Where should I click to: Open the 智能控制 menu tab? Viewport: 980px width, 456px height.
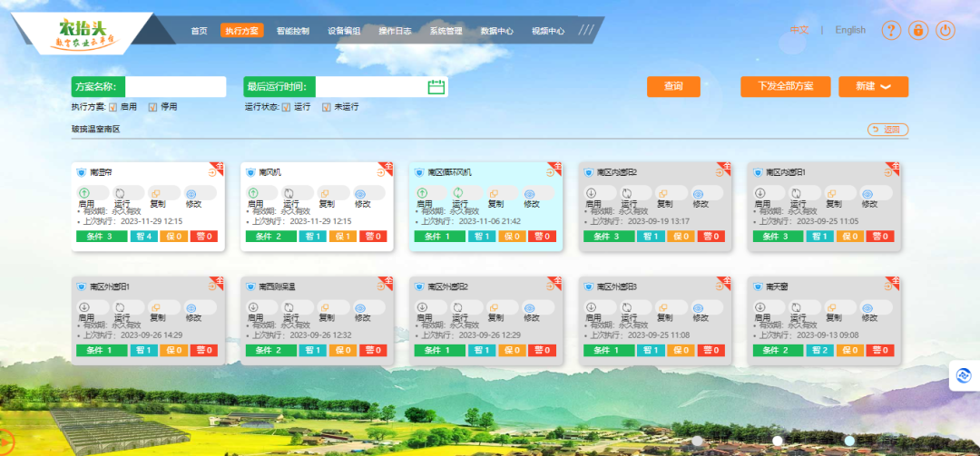pos(292,31)
